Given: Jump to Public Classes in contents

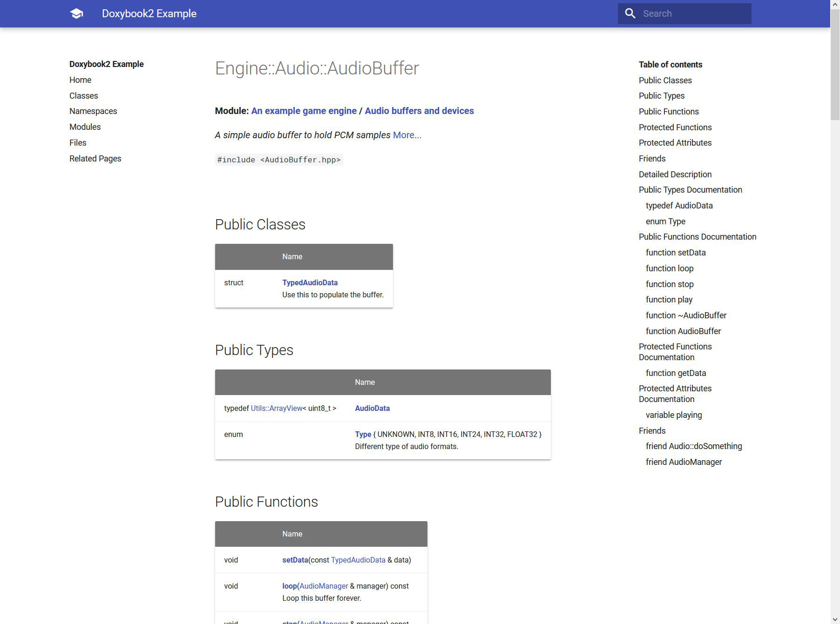Looking at the screenshot, I should click(x=665, y=81).
